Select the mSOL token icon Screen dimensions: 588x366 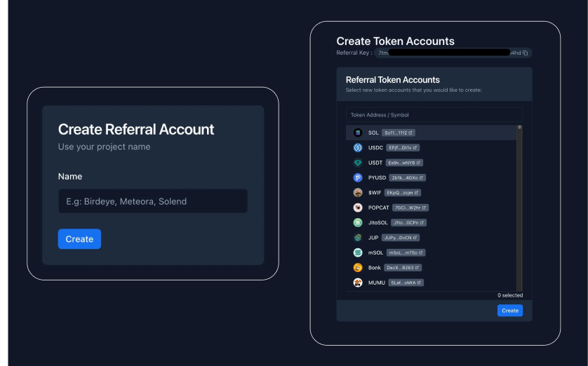[x=357, y=252]
